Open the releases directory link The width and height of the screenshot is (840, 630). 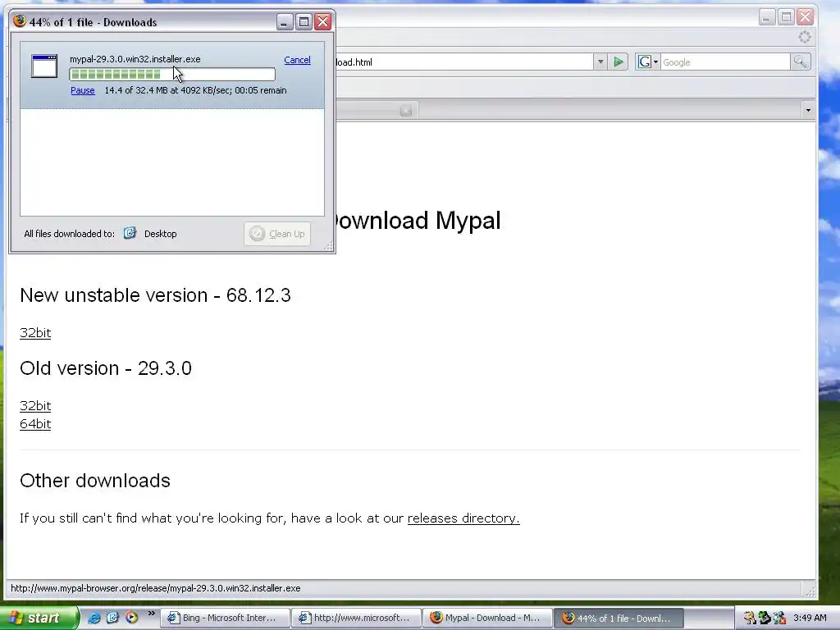pos(463,518)
